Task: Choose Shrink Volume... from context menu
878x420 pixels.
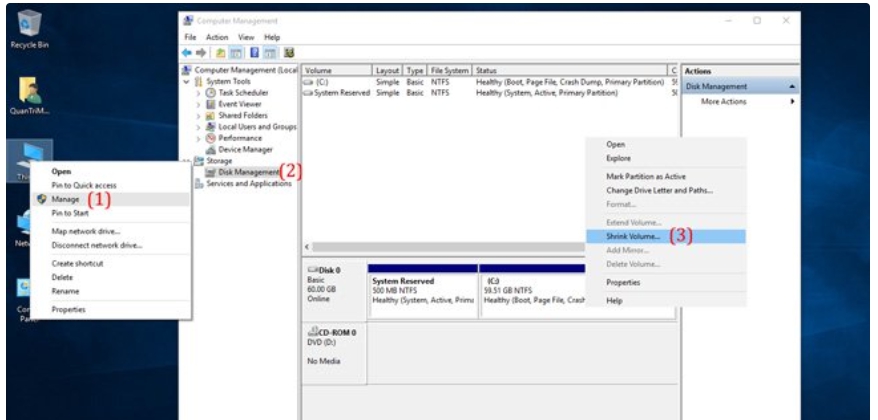Action: [x=633, y=236]
